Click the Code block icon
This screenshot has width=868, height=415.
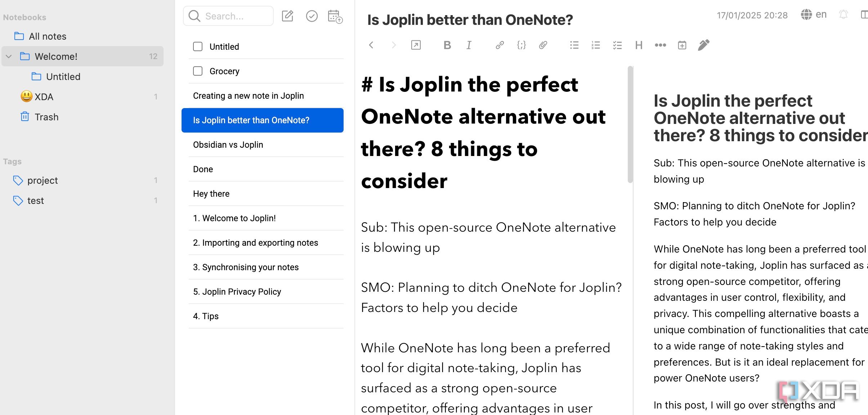click(x=521, y=45)
